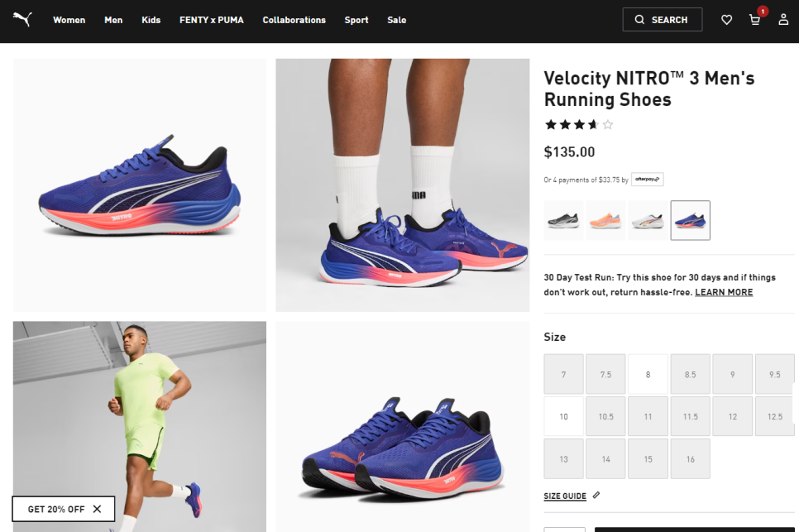The height and width of the screenshot is (532, 799).
Task: Select size 14
Action: point(605,458)
